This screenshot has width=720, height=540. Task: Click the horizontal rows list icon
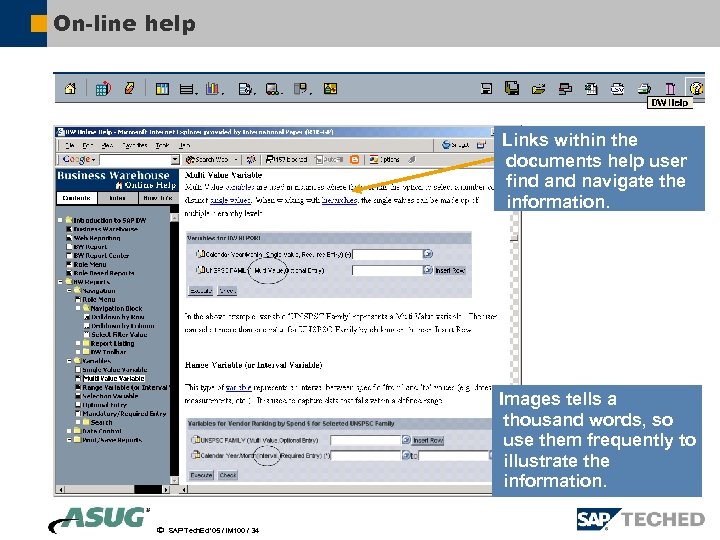point(187,89)
